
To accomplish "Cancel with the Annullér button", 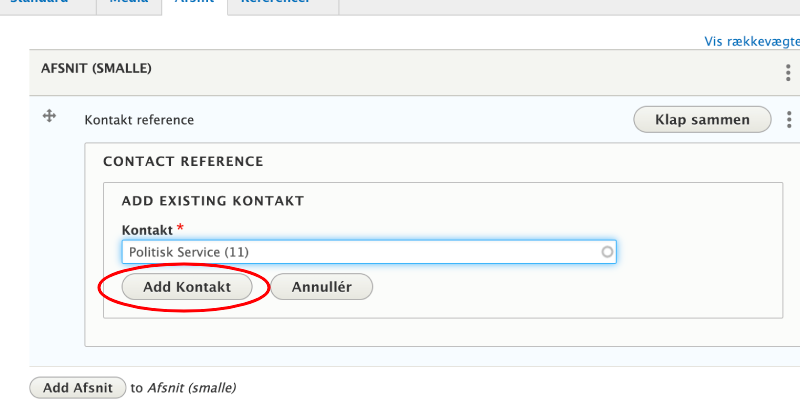I will coord(321,287).
